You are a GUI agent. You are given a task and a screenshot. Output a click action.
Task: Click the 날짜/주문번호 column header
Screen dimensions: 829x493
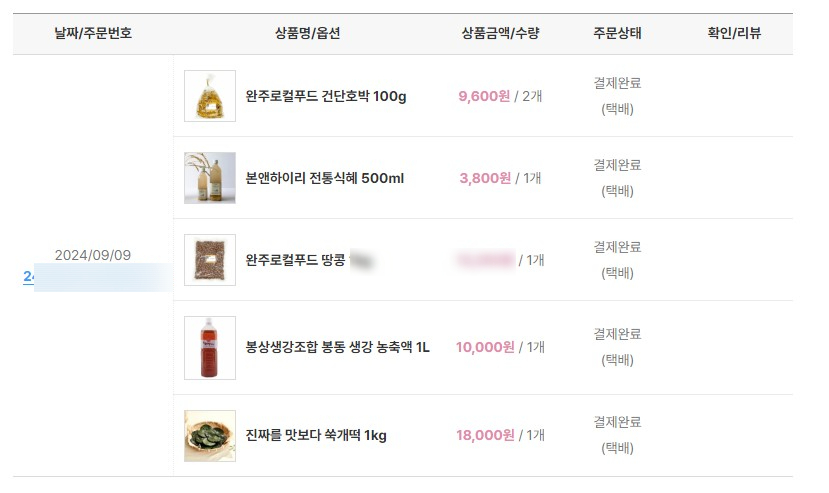tap(93, 33)
